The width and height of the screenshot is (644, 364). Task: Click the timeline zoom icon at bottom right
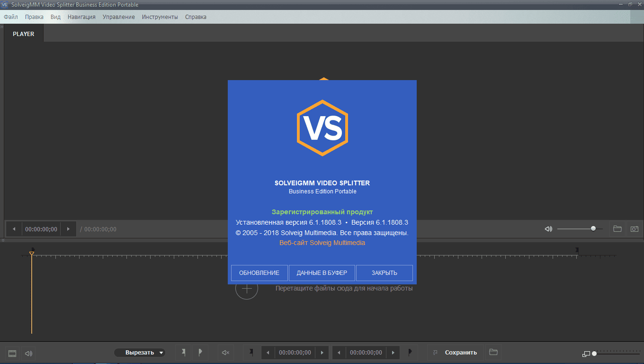[x=586, y=354]
